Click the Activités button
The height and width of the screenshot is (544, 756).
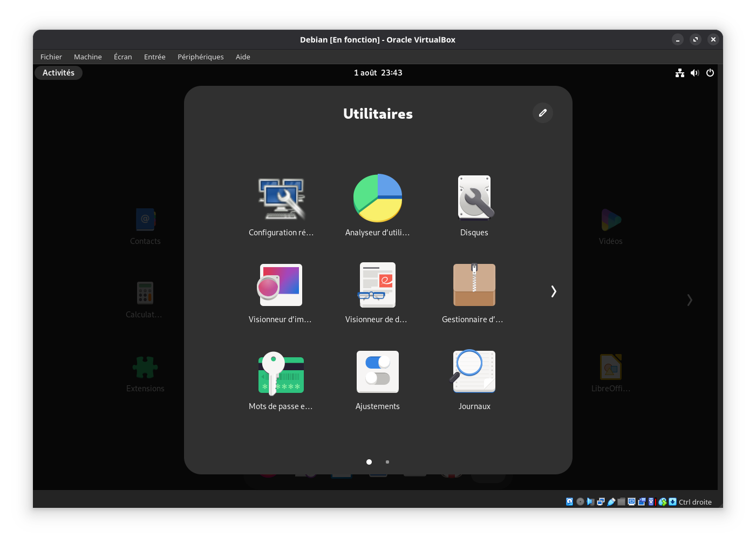click(58, 73)
